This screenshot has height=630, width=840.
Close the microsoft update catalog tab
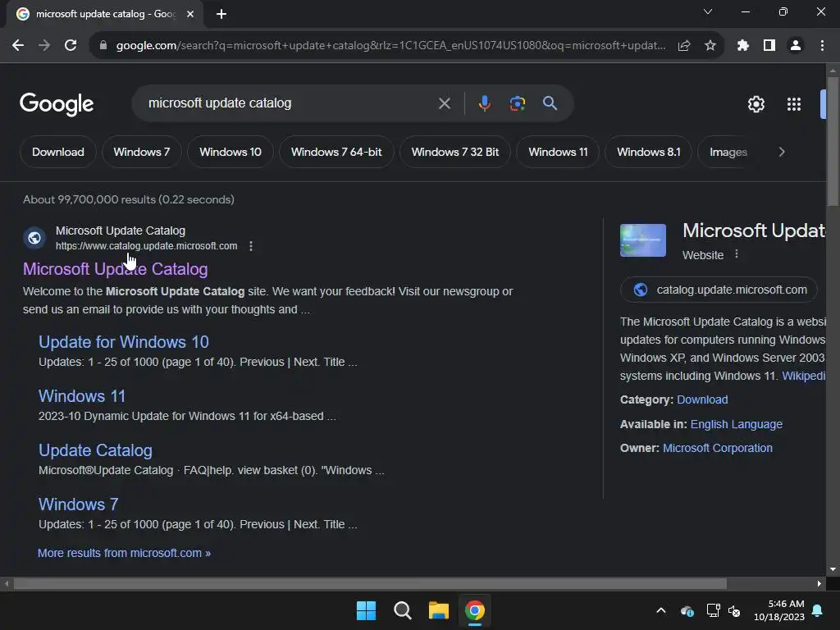point(190,14)
